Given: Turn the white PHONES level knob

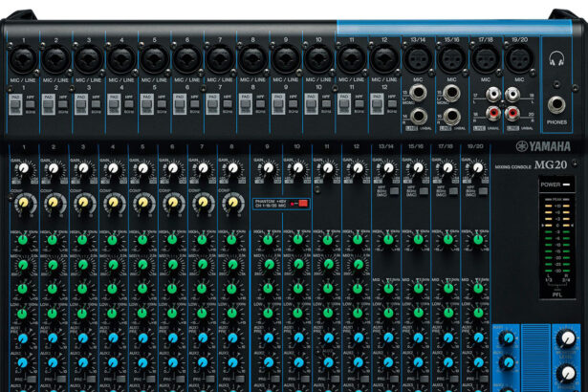Looking at the screenshot, I should (567, 374).
